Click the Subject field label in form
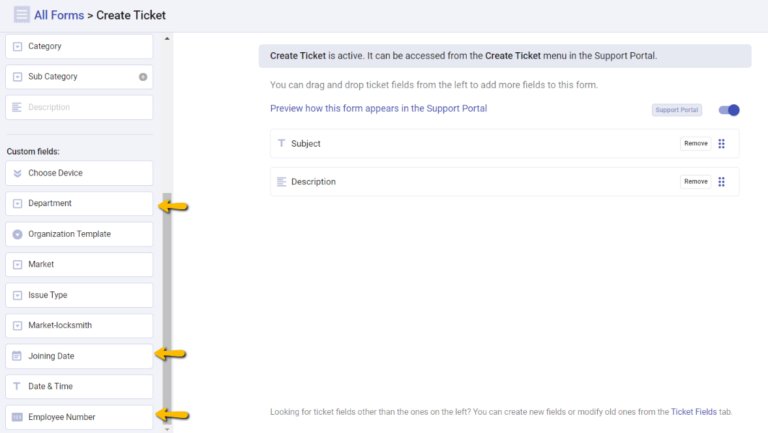Screen dimensions: 768x433 306,144
